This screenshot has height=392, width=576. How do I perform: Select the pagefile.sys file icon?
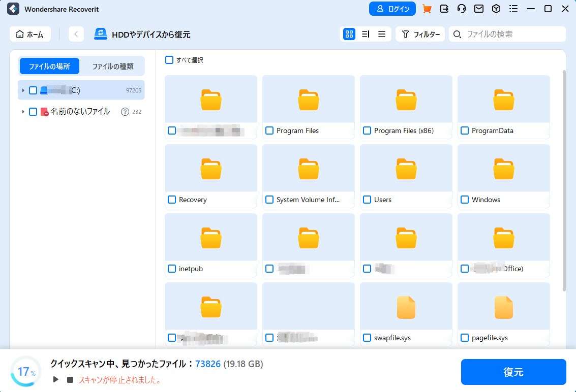[x=504, y=307]
